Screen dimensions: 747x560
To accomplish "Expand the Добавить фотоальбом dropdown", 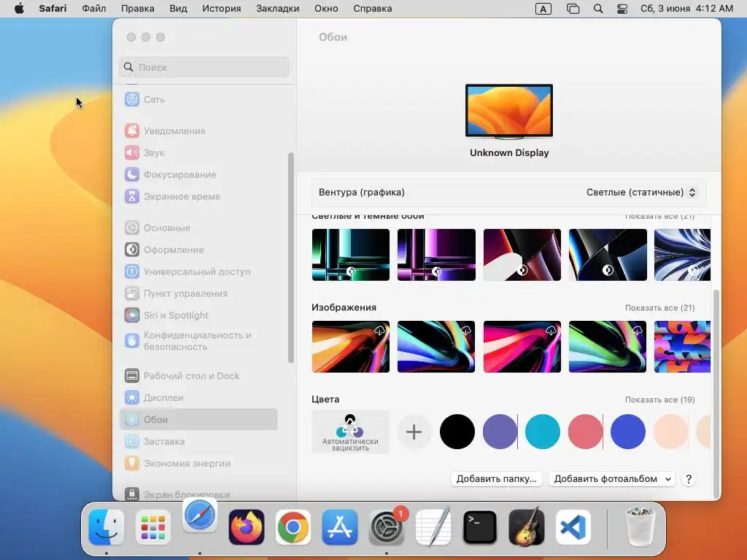I will pos(612,479).
